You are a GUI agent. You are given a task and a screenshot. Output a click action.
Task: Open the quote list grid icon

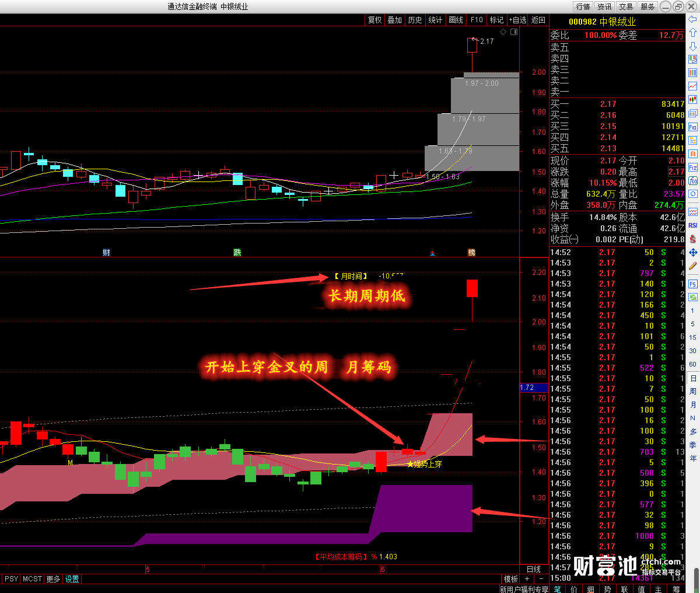point(693,73)
